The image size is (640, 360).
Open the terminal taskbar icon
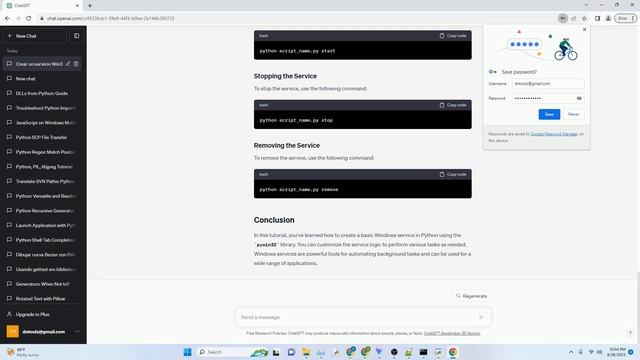coord(423,352)
